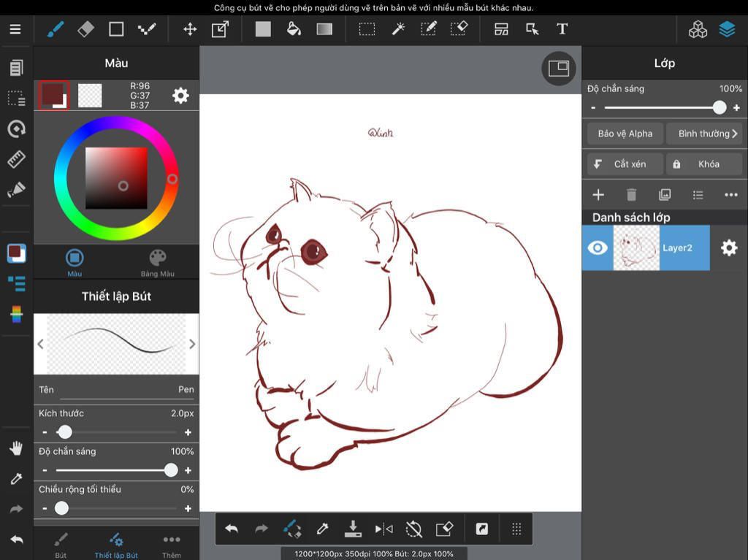Open the rainbow color palette sidebar icon

pos(16,315)
